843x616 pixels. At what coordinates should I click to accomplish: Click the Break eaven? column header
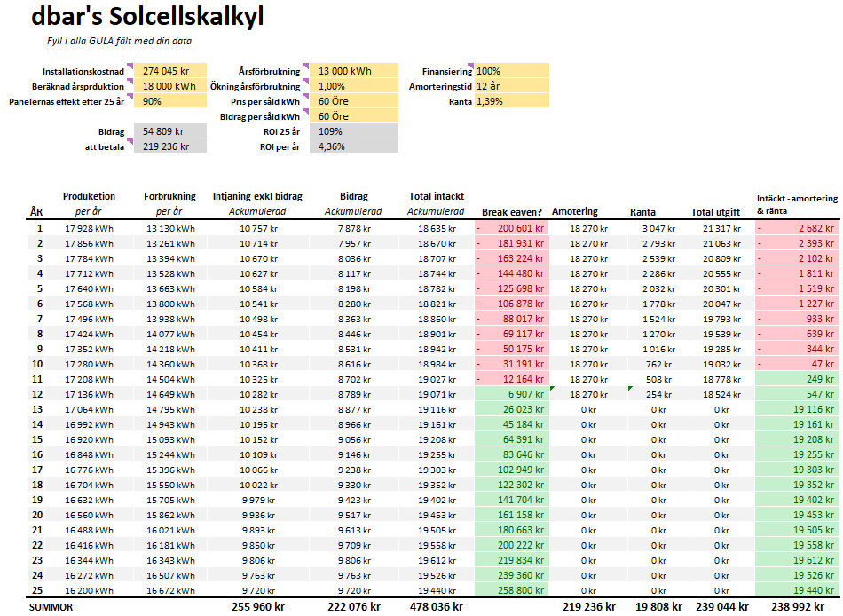512,212
